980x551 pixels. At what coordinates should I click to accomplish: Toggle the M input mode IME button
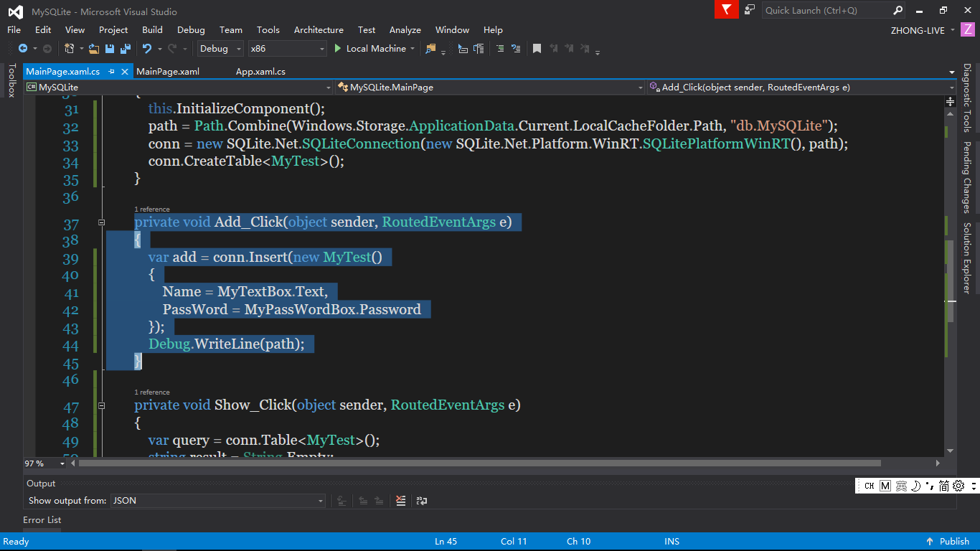pos(885,486)
